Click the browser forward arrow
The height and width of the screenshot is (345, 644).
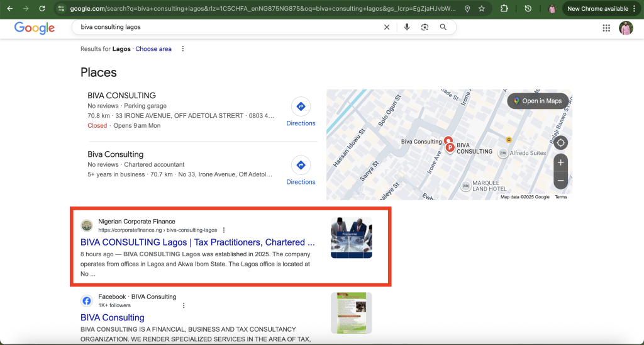[x=26, y=9]
